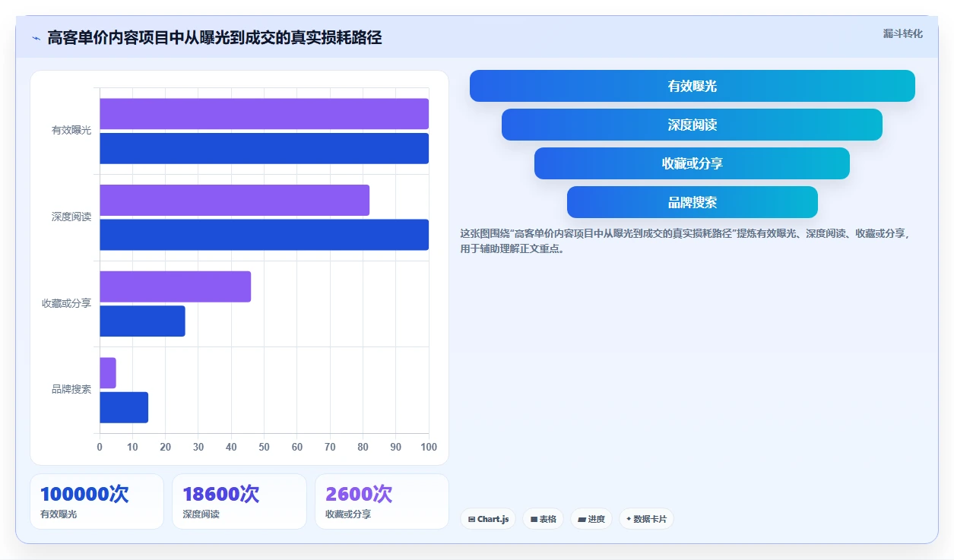
Task: Click the purple bar for 有效曝光 in the chart
Action: 264,114
